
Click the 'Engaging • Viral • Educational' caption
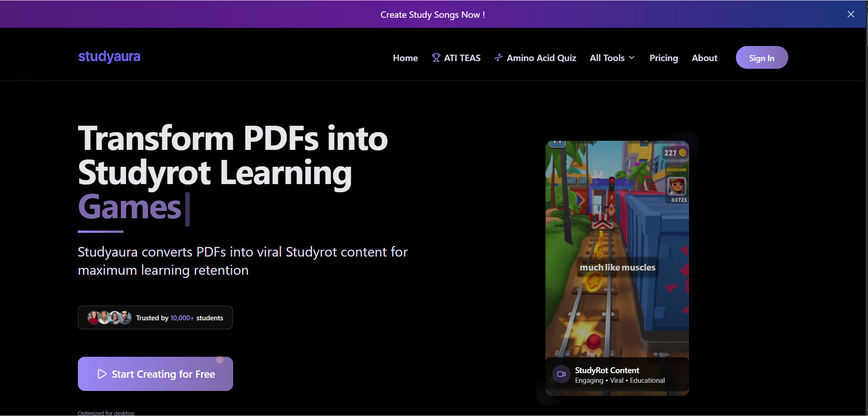tap(620, 380)
